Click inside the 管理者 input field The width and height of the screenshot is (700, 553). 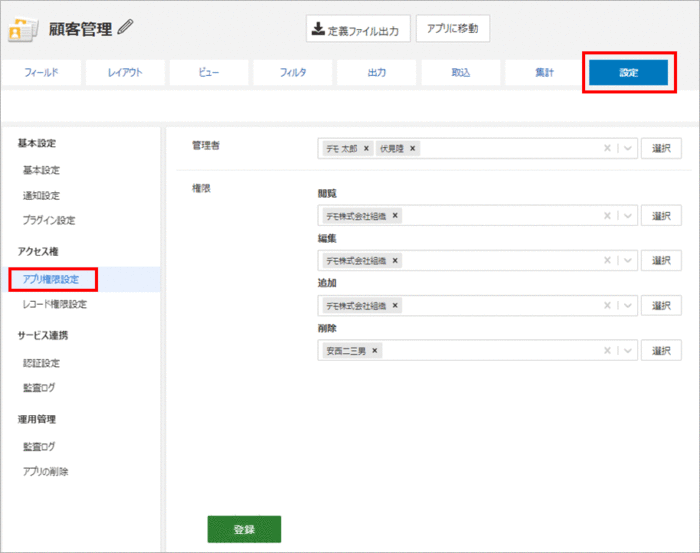point(477,148)
